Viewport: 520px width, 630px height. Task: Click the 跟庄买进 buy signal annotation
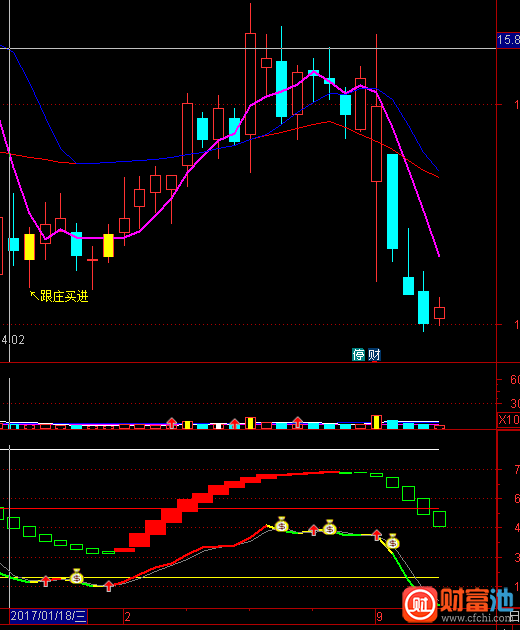[x=59, y=297]
